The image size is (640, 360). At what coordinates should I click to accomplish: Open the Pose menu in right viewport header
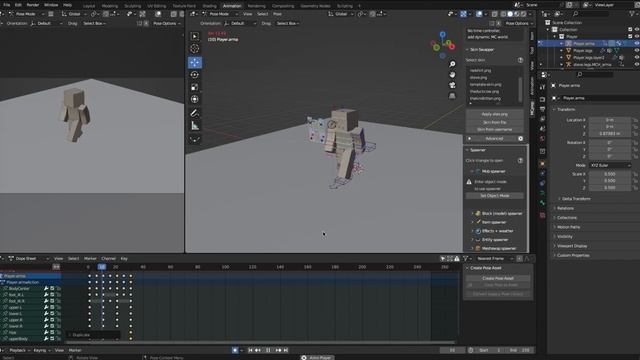click(x=278, y=14)
